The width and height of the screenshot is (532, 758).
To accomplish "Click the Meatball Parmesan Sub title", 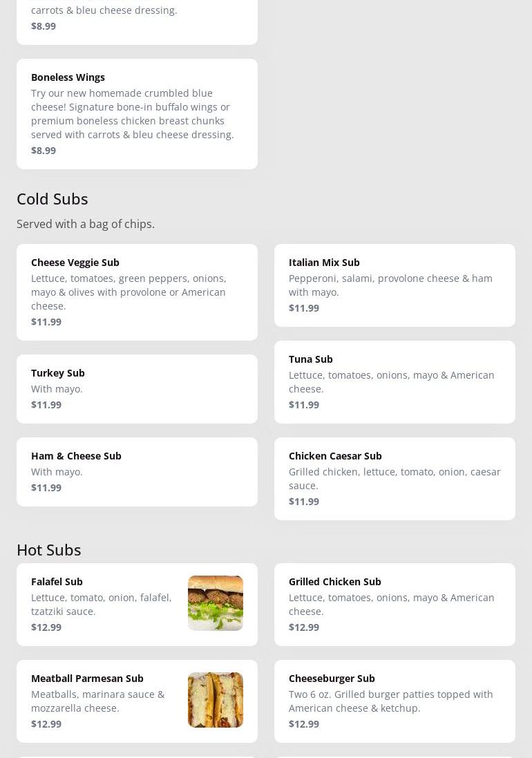I will pos(87,679).
